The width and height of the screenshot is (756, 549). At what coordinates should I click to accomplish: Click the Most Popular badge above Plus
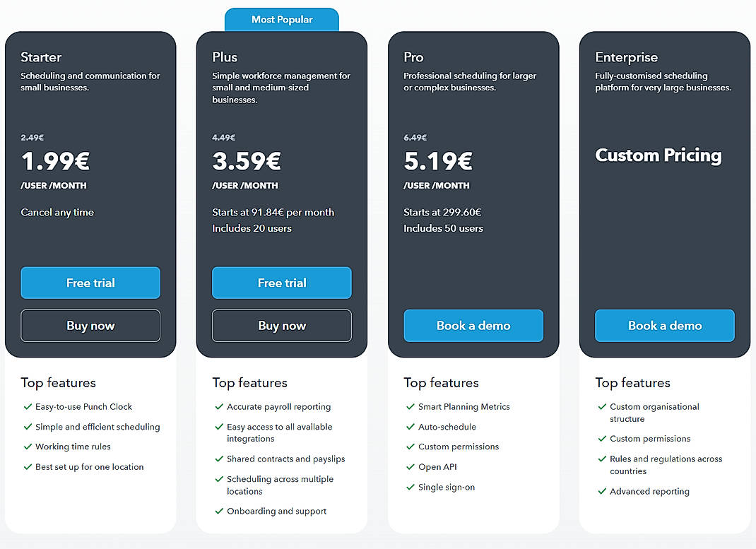[281, 19]
